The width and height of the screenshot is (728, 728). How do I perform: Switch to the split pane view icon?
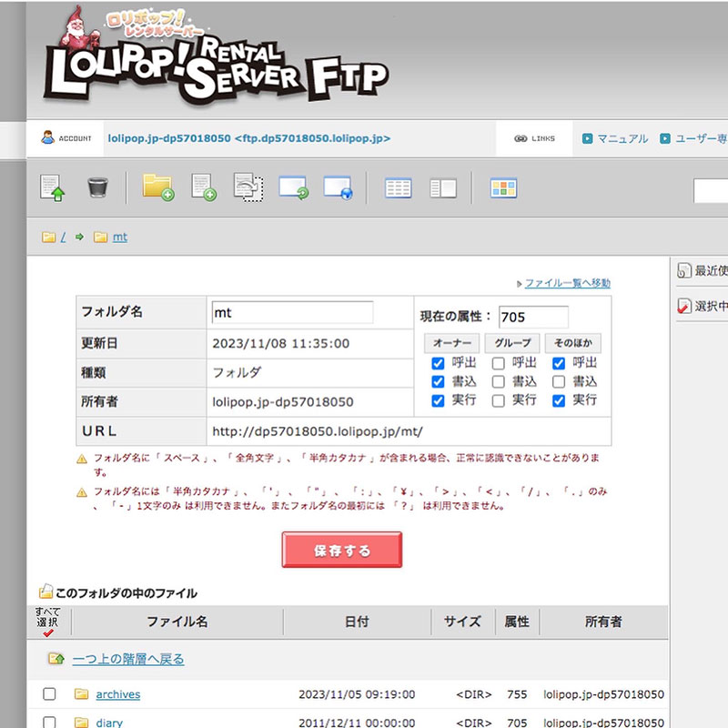(443, 188)
